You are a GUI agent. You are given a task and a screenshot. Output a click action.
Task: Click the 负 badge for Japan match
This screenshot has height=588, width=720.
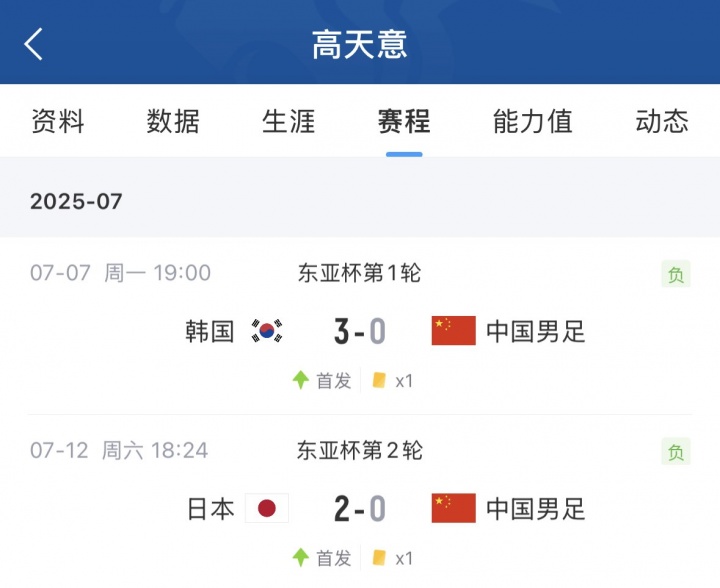point(676,452)
